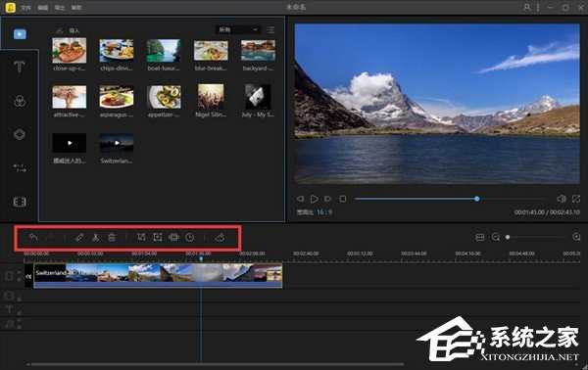Click the Undo arrow in timeline toolbar
Viewport: 588px width, 370px height.
coord(33,237)
